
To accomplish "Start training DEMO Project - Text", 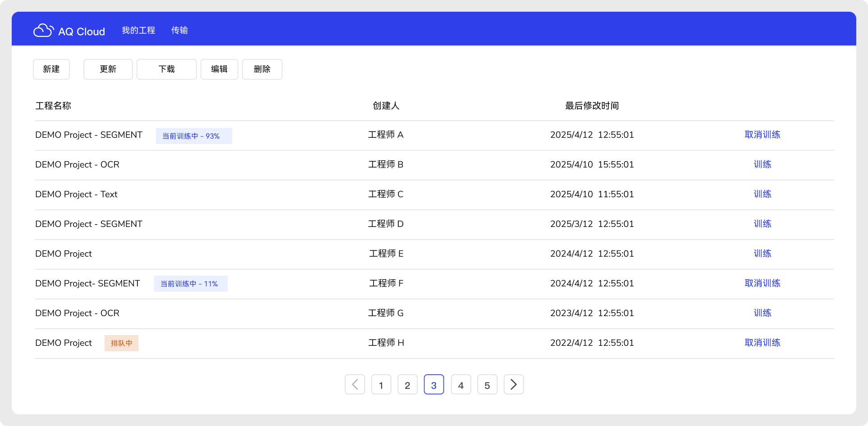I will tap(762, 194).
